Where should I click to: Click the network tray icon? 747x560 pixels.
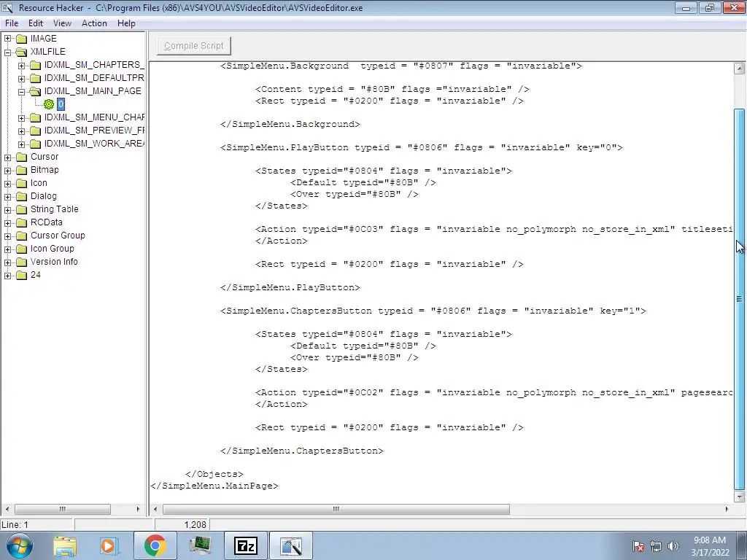click(x=656, y=546)
